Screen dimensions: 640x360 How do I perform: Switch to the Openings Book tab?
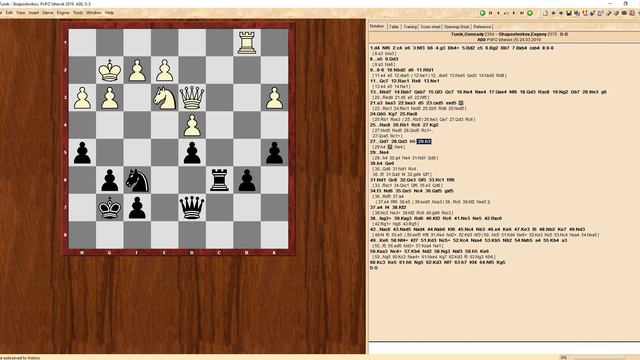(457, 27)
